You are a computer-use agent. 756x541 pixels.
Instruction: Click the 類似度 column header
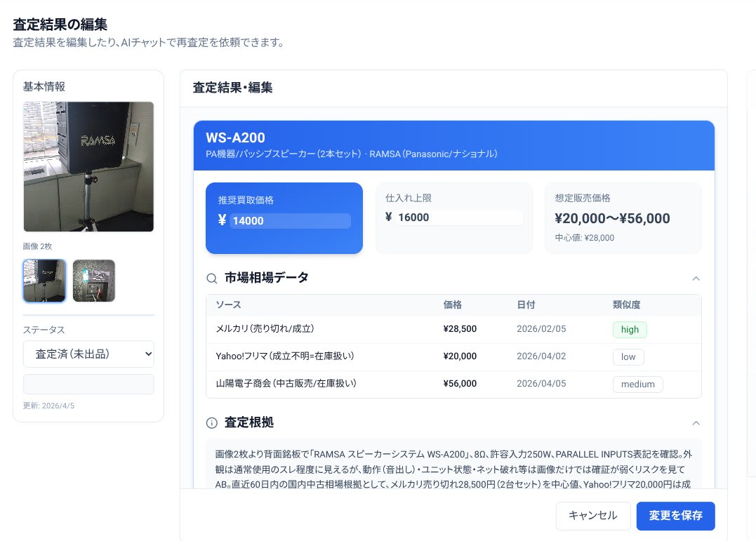(x=626, y=305)
